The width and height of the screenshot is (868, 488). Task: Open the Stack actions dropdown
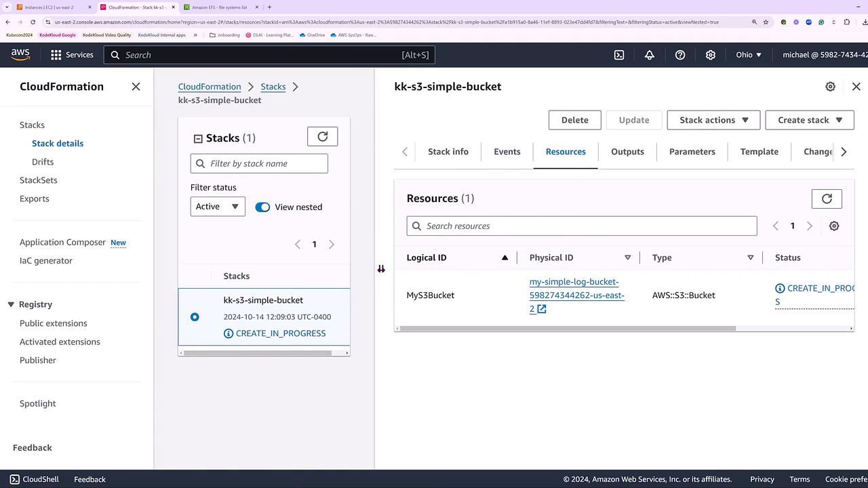[713, 120]
